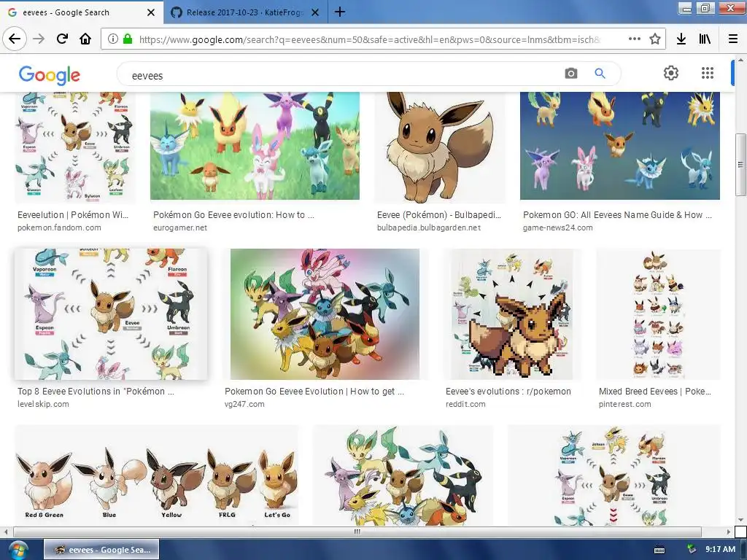Open the Firefox hamburger menu
747x560 pixels.
coord(733,39)
